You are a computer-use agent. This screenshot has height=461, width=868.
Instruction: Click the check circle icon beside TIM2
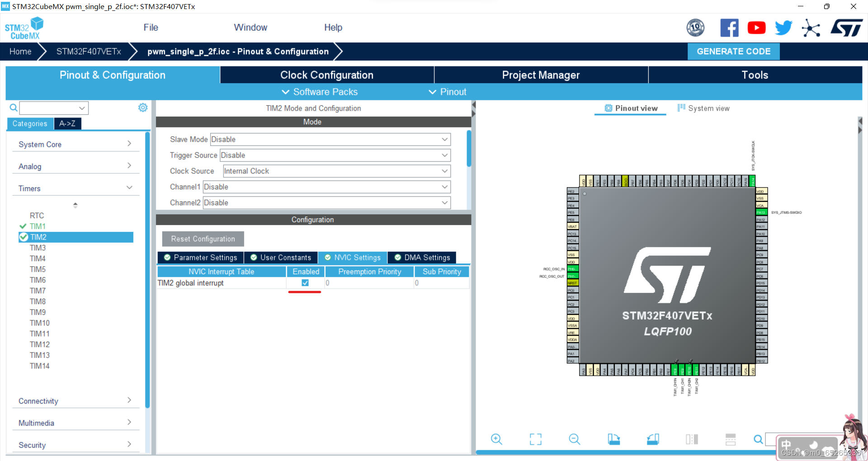(x=24, y=237)
